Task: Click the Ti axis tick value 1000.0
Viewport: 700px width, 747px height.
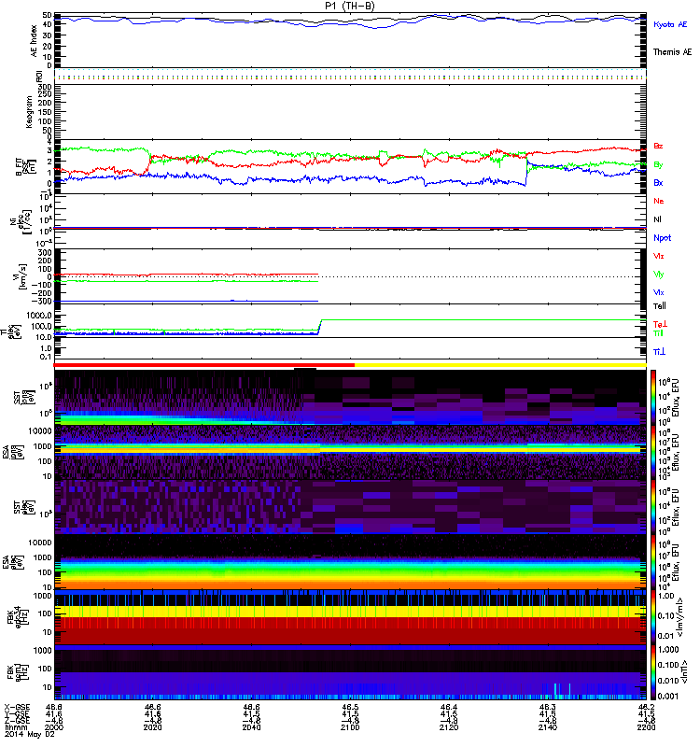Action: 39,316
